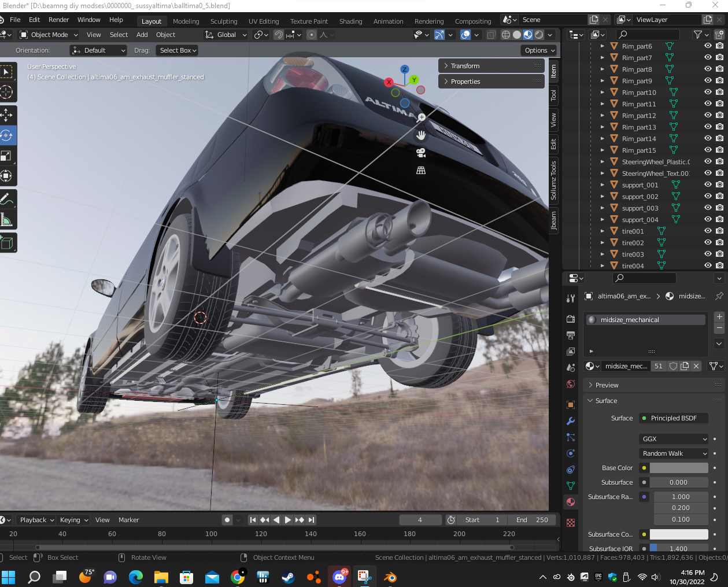Open GGX distribution dropdown

[x=674, y=439]
